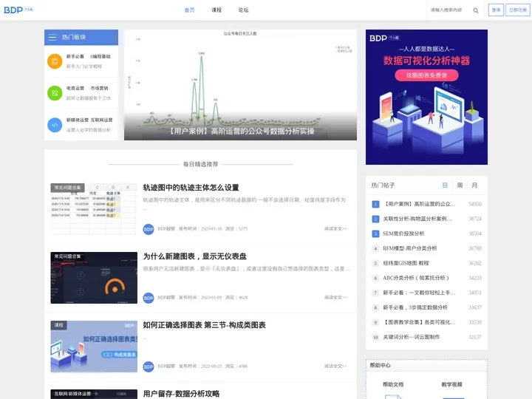532x399 pixels.
Task: Click the 电商运营 category link
Action: point(75,88)
